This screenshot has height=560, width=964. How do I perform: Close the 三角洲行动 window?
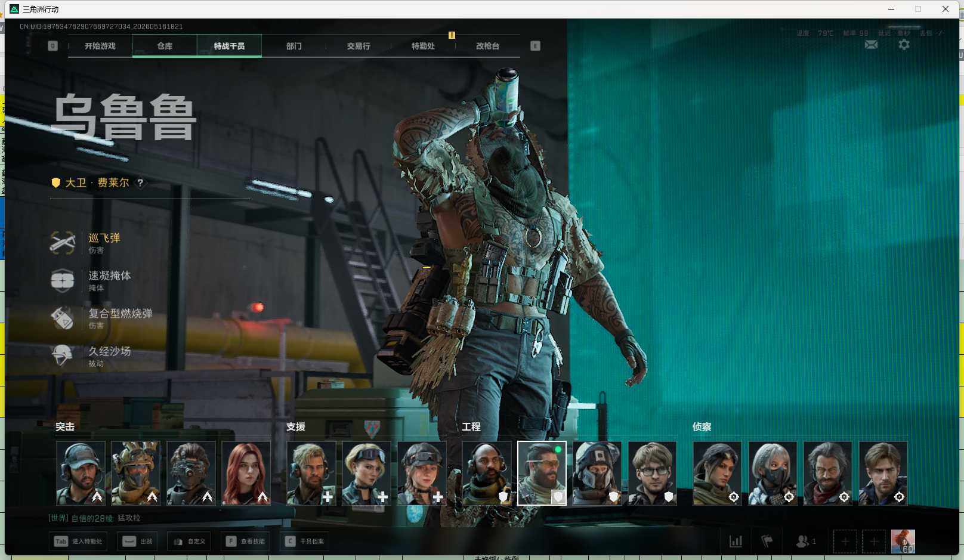click(946, 9)
